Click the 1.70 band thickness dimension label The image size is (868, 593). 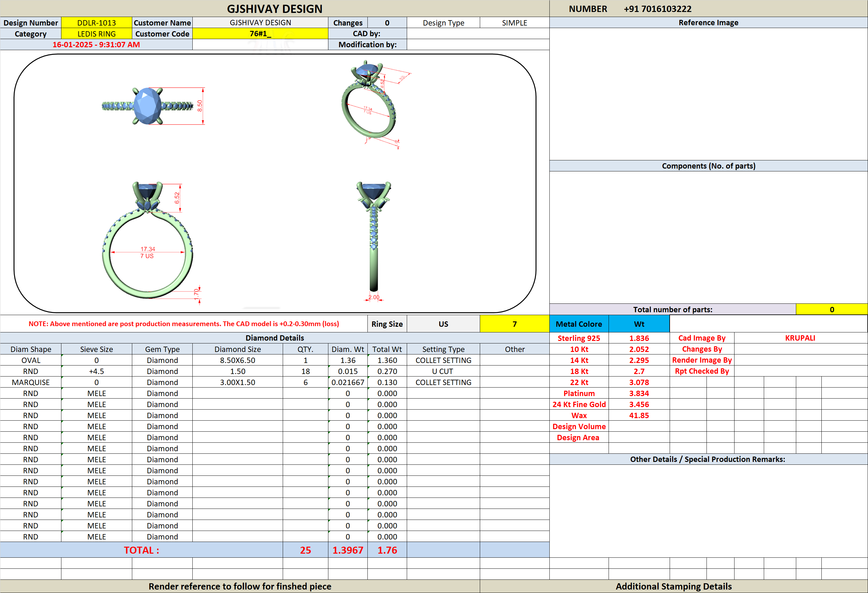point(196,294)
